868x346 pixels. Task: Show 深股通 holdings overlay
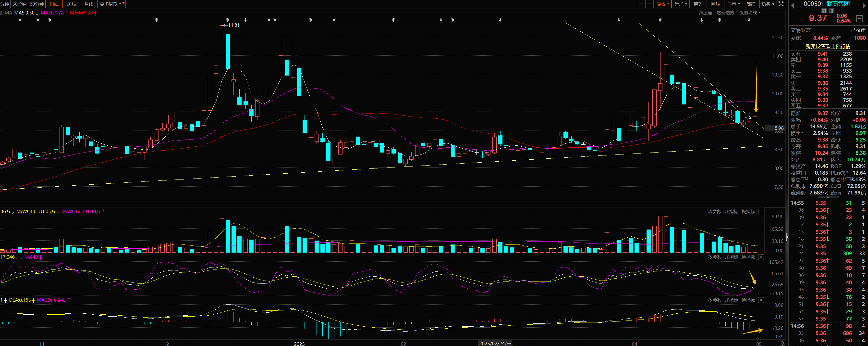pos(705,13)
